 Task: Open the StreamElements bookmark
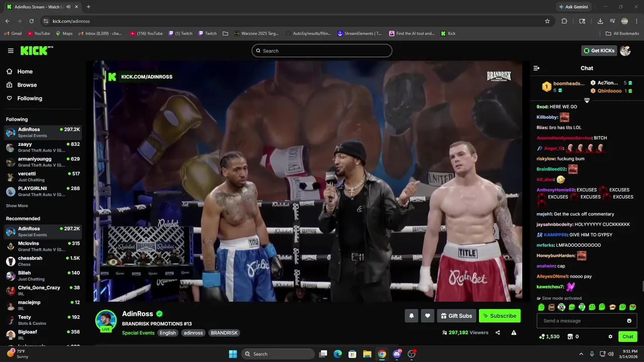360,34
